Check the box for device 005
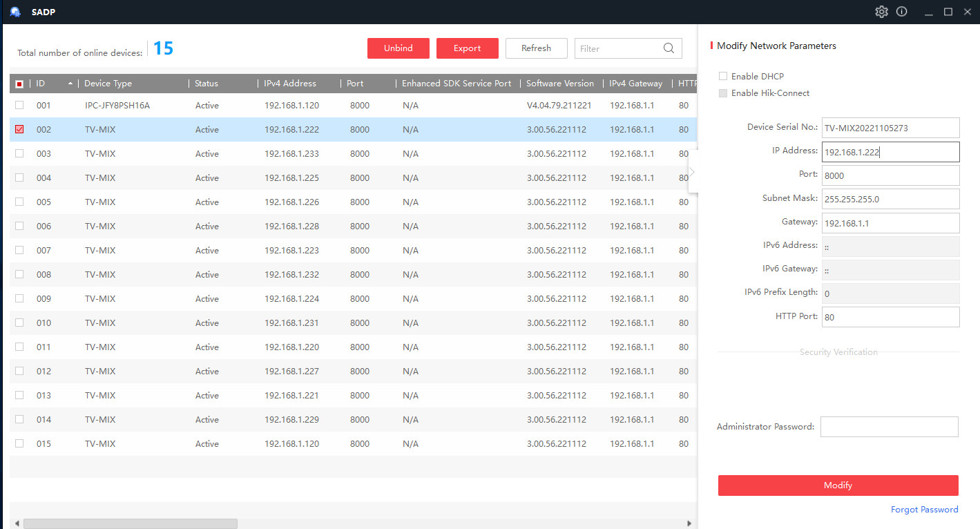The width and height of the screenshot is (980, 529). click(19, 202)
